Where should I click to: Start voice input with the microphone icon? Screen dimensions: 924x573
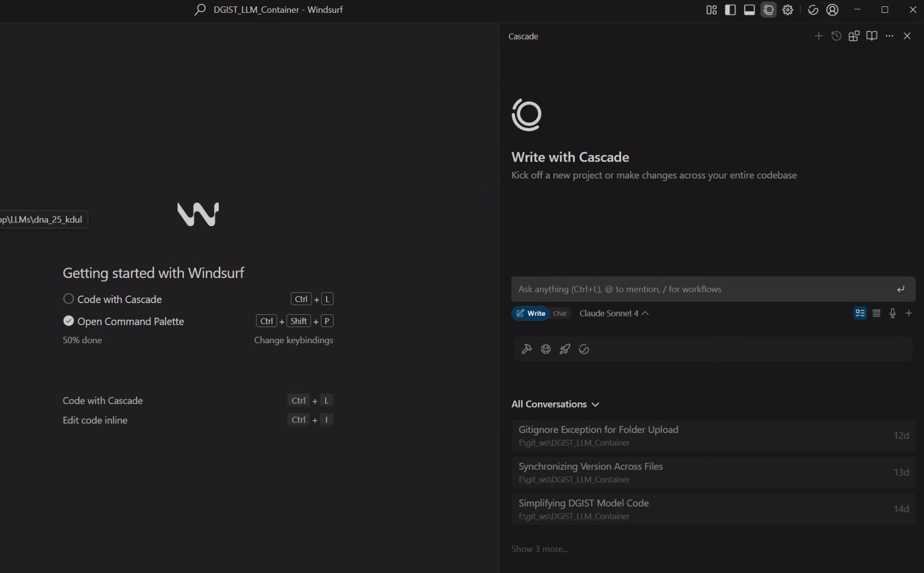point(892,313)
